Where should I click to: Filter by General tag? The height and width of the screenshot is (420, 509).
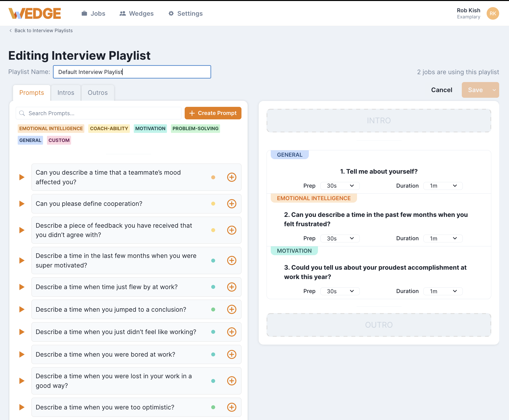coord(30,140)
